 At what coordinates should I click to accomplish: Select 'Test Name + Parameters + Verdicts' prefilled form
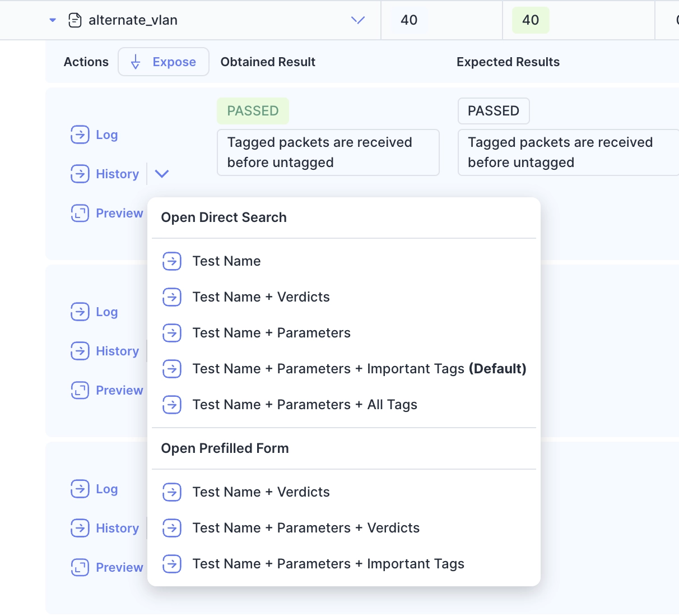pos(306,528)
